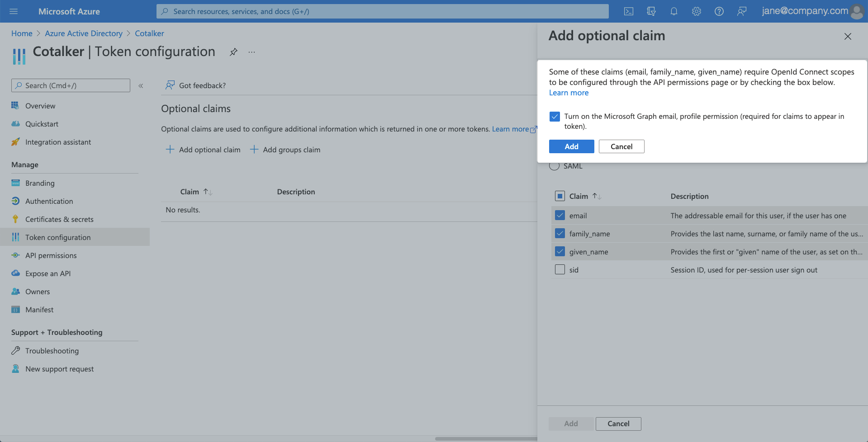Click the Manifest icon in sidebar
The height and width of the screenshot is (442, 868).
(15, 309)
